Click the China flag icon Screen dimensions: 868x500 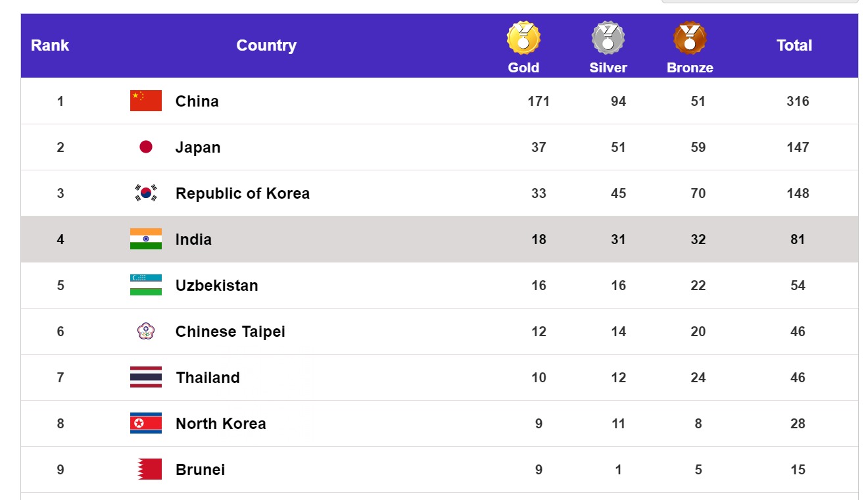click(x=146, y=101)
